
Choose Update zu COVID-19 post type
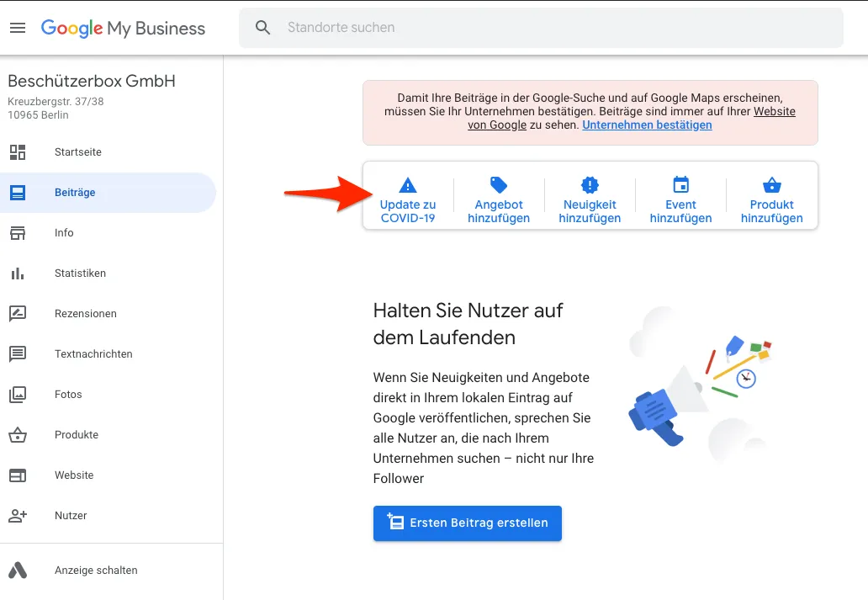408,201
